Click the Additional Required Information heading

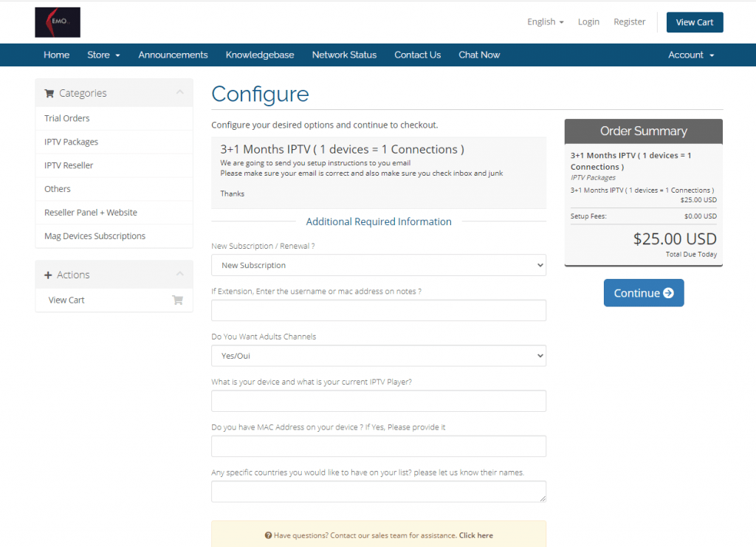coord(379,221)
